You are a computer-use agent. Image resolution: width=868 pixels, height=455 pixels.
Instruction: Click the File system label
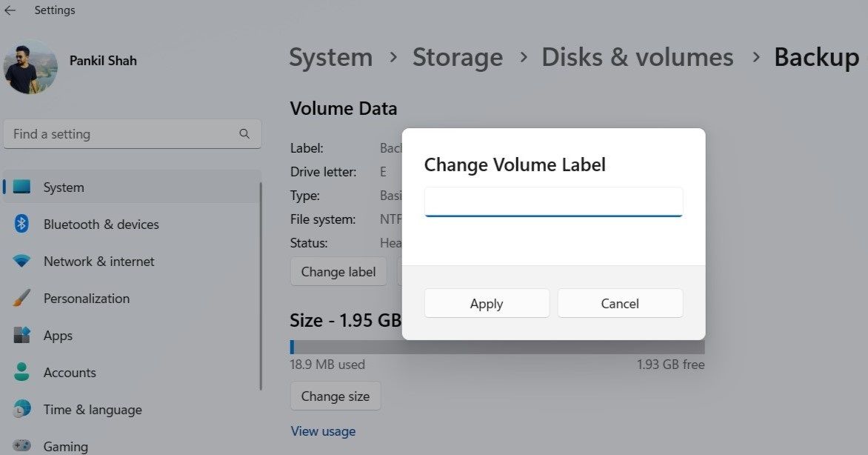pyautogui.click(x=324, y=219)
